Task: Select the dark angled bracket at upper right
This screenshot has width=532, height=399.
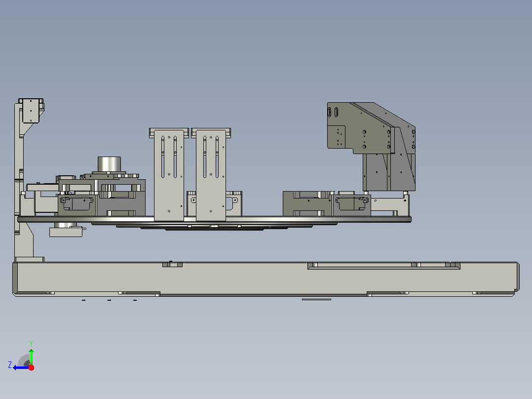Action: tap(372, 128)
